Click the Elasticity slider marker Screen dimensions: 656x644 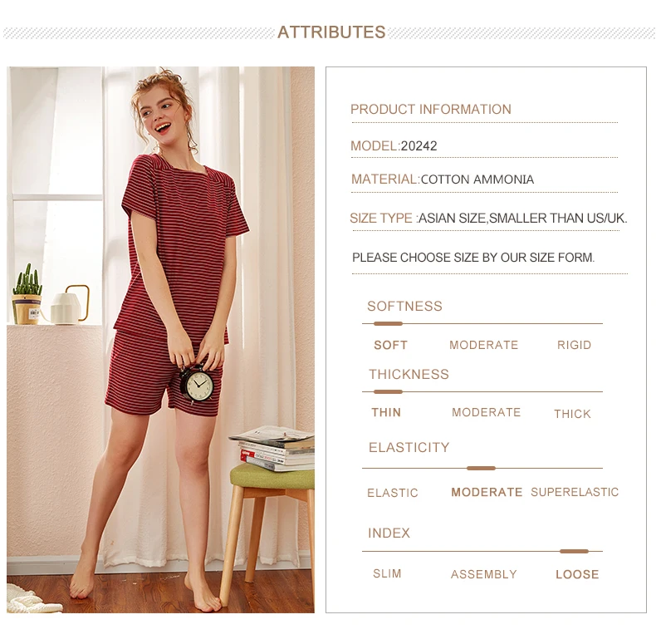coord(481,468)
